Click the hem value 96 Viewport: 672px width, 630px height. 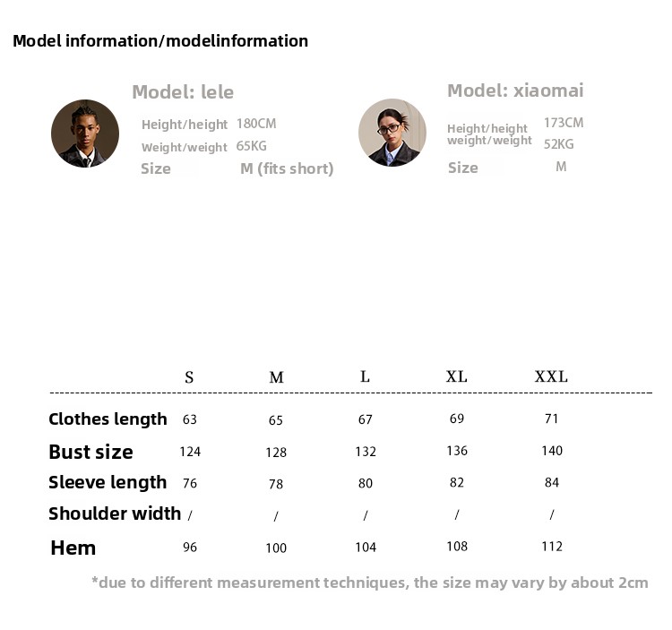(x=190, y=547)
